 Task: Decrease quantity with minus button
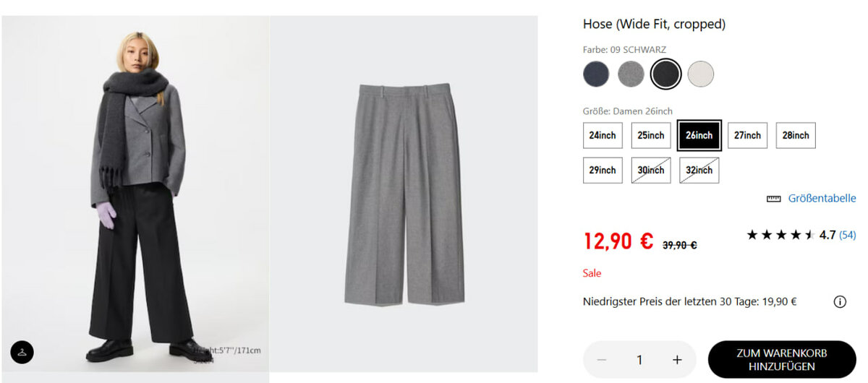click(x=602, y=360)
